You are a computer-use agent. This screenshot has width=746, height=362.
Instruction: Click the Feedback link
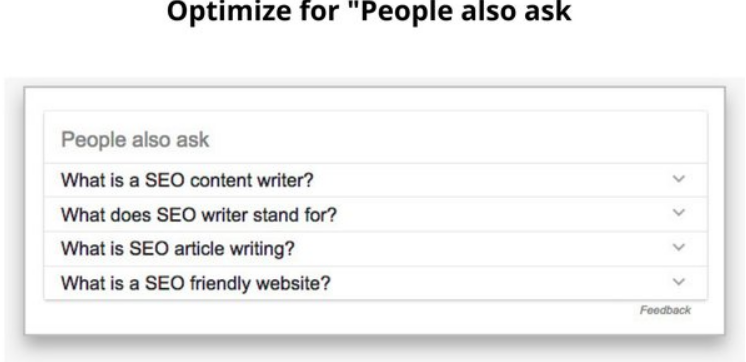[x=665, y=310]
